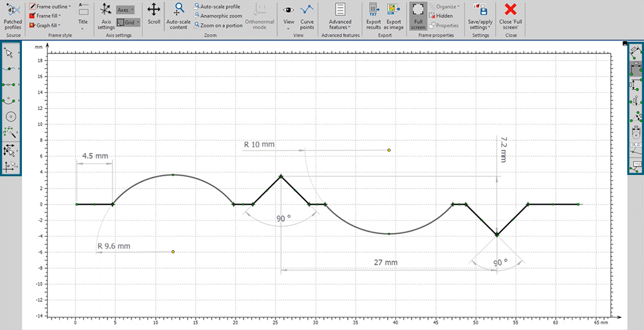Activate the Scroll tool

point(154,14)
